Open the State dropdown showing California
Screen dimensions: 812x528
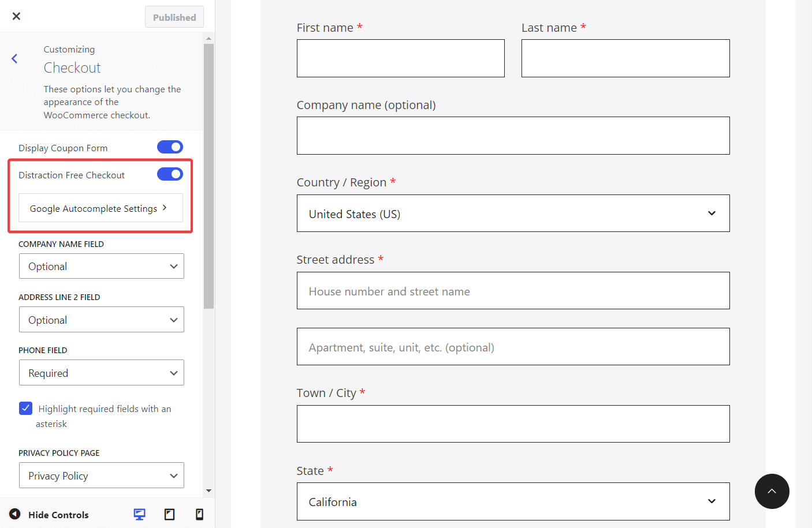pyautogui.click(x=513, y=501)
